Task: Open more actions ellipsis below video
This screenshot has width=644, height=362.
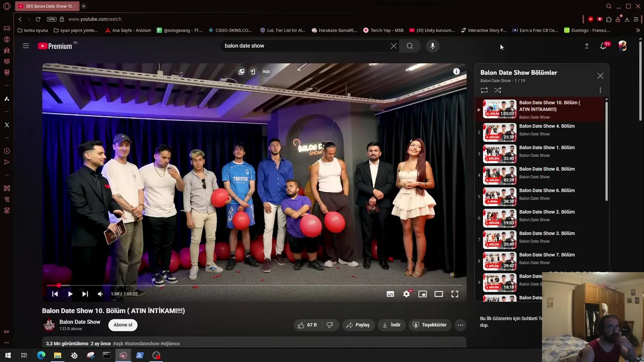Action: click(x=460, y=325)
